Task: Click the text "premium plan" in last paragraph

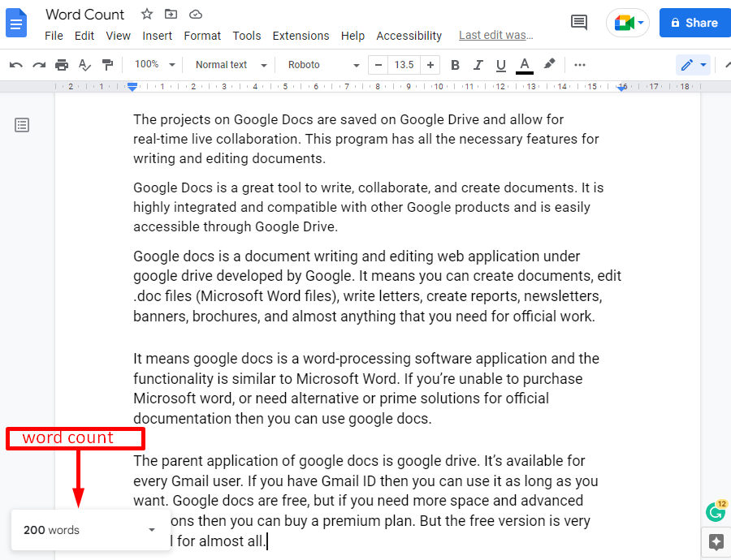Action: tap(367, 521)
